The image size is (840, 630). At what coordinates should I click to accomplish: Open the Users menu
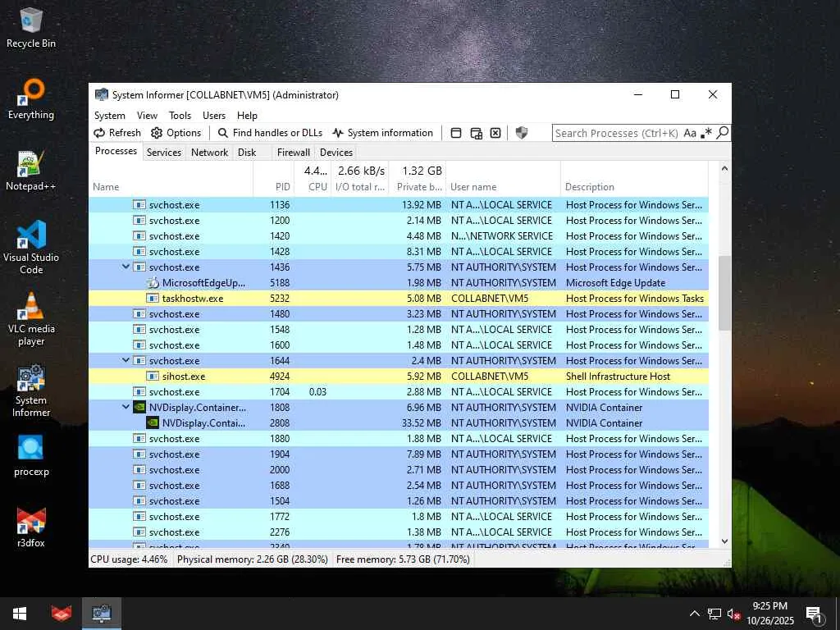coord(214,116)
